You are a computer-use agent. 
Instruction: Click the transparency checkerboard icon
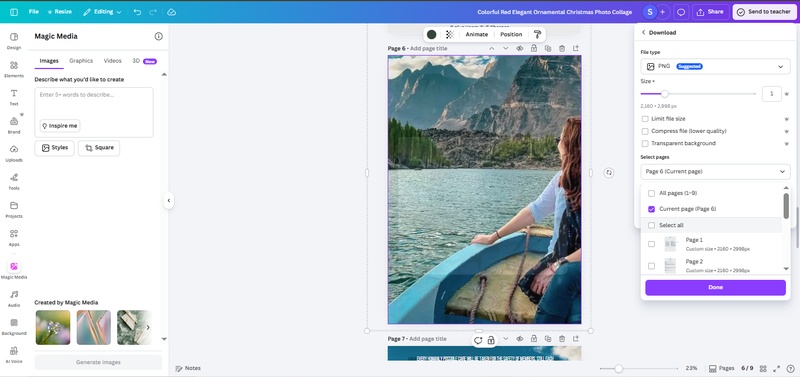[x=449, y=35]
